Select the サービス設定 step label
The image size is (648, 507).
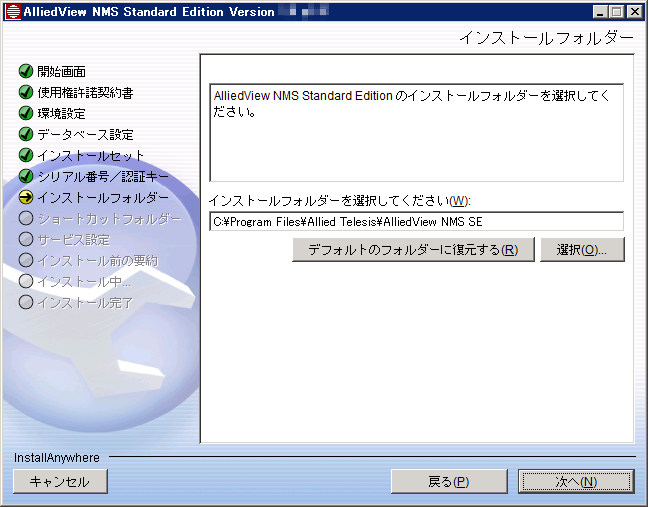tap(74, 240)
